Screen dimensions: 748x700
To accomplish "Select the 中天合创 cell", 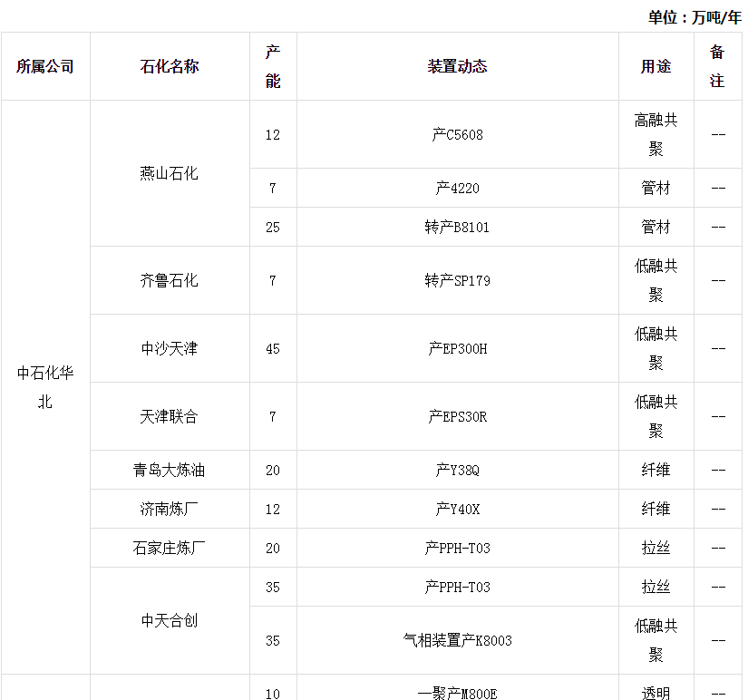I will (x=170, y=620).
